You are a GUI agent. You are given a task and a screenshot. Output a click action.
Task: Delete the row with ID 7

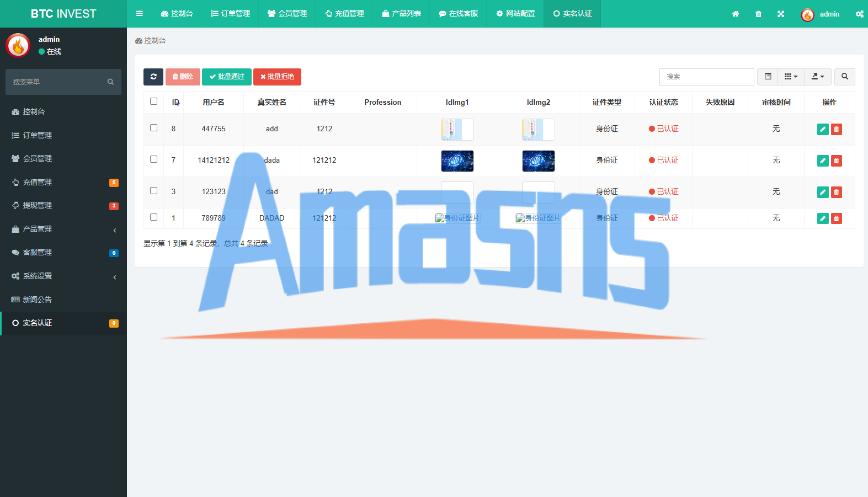pos(837,161)
